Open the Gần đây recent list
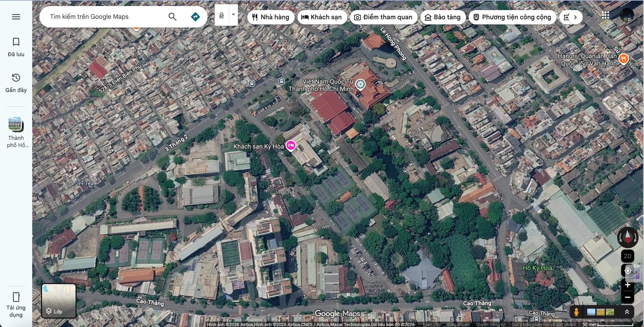Viewport: 644px width, 327px height. [x=16, y=83]
